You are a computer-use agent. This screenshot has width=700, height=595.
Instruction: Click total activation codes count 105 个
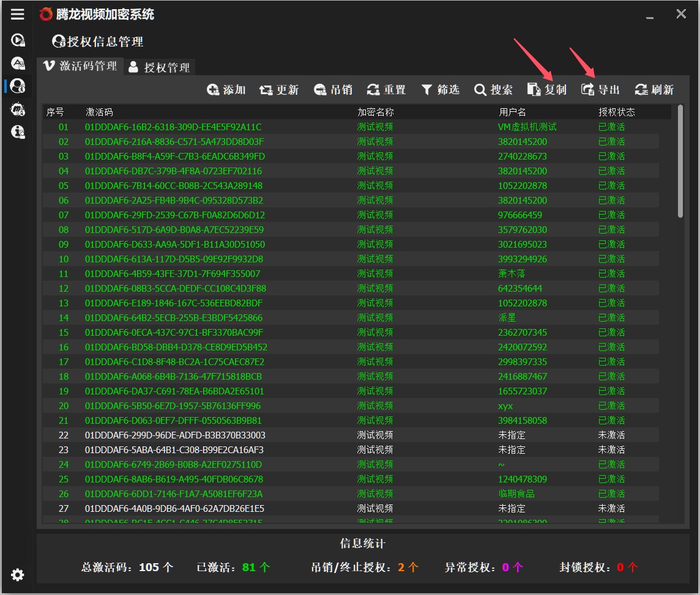coord(156,567)
